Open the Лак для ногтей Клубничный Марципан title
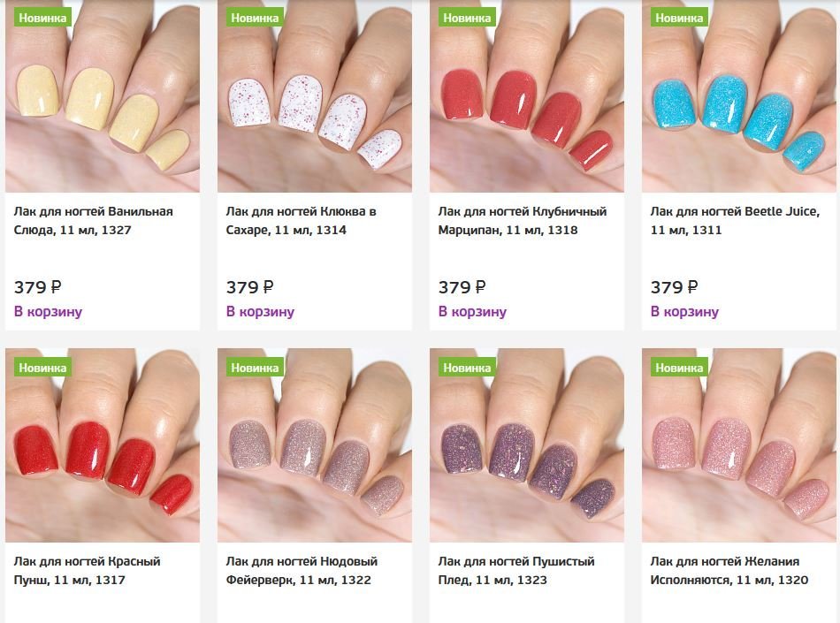 click(523, 221)
